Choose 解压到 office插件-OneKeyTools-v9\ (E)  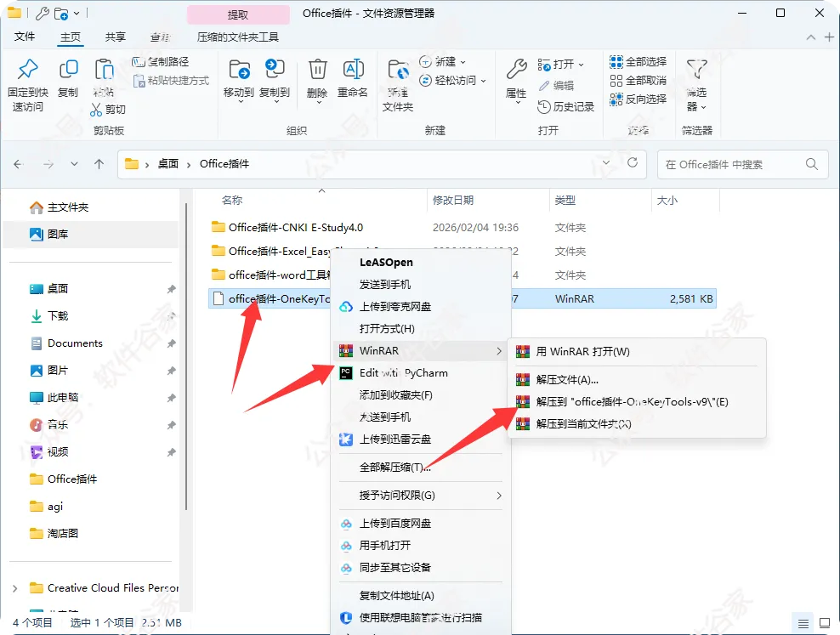tap(637, 402)
